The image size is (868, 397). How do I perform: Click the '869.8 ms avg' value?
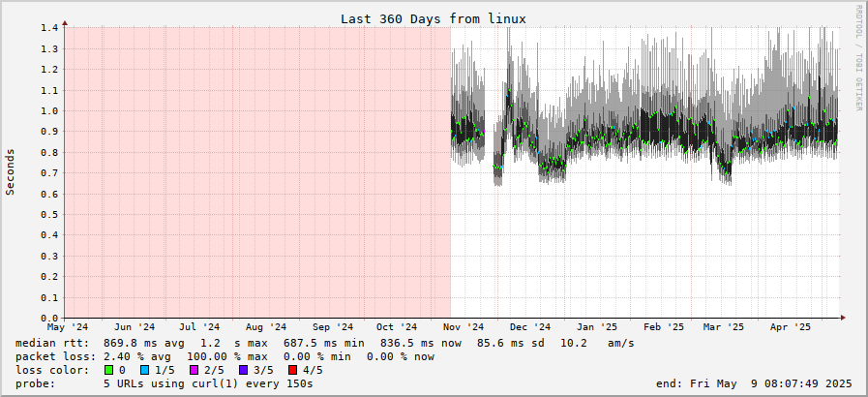[144, 344]
